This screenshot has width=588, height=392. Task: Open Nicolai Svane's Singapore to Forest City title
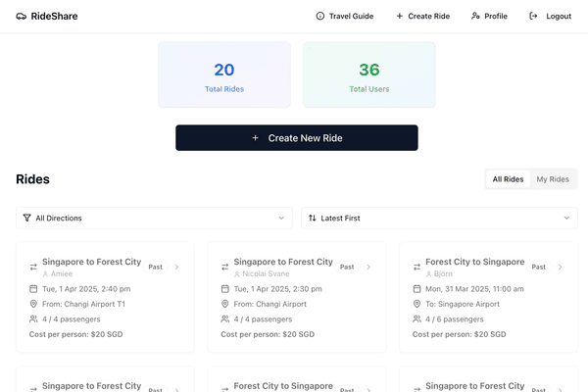(x=283, y=262)
